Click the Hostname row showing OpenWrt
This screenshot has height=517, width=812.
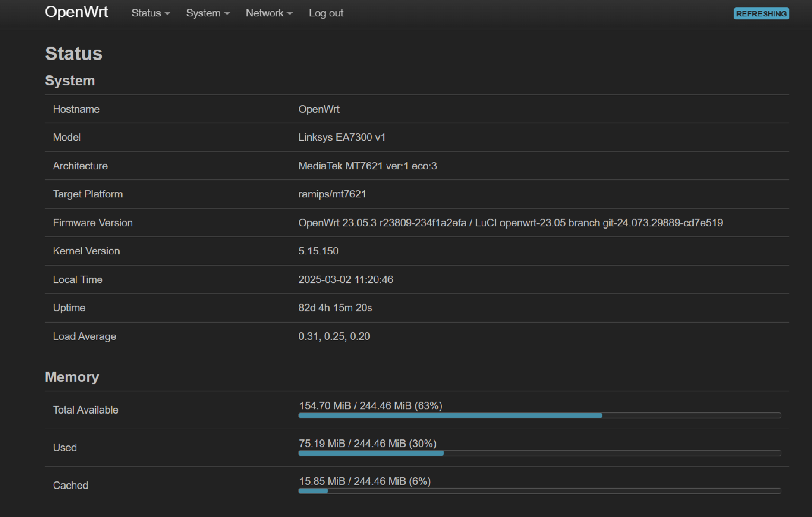[x=319, y=109]
